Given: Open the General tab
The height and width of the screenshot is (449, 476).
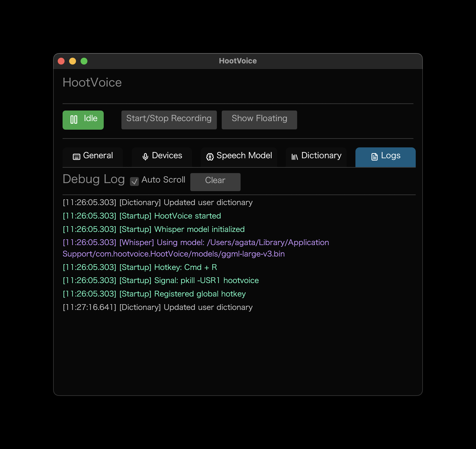Looking at the screenshot, I should pos(93,156).
